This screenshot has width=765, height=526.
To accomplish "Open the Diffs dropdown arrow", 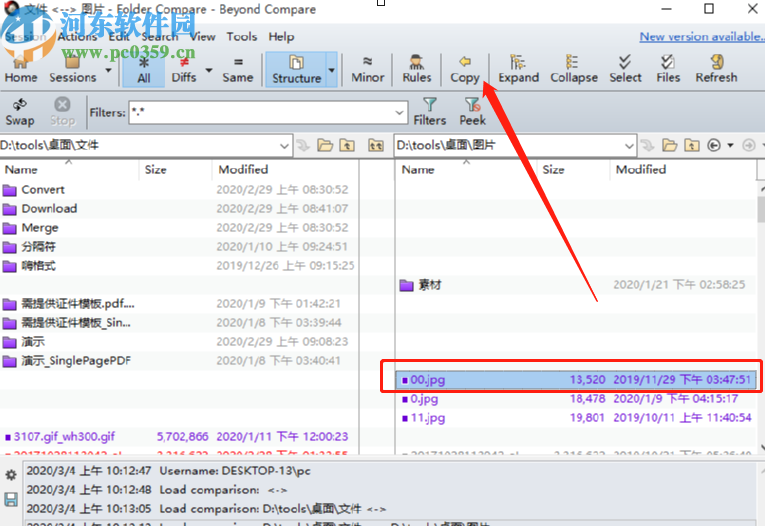I will coord(209,70).
